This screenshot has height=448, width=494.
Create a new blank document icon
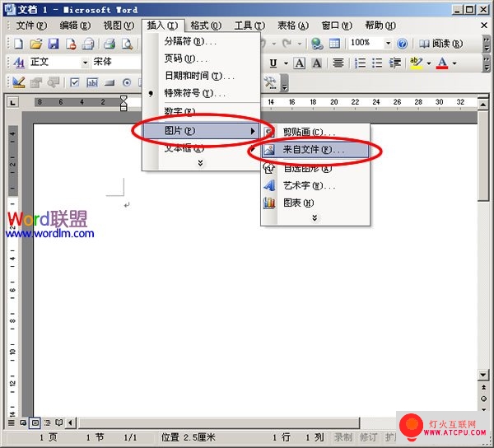(18, 44)
